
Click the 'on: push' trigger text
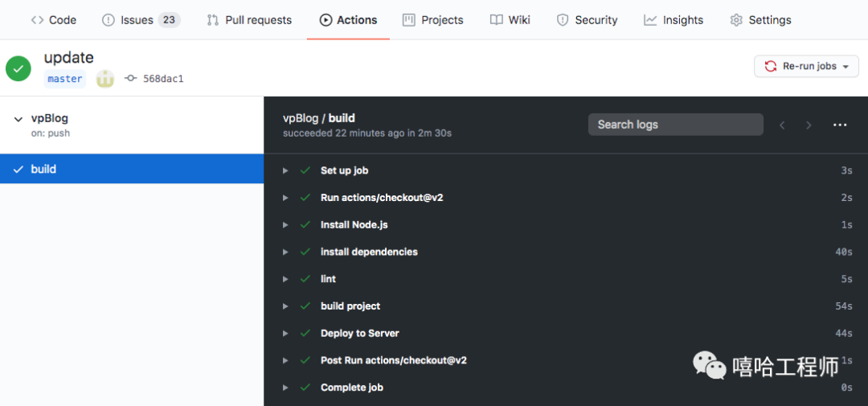click(x=51, y=133)
